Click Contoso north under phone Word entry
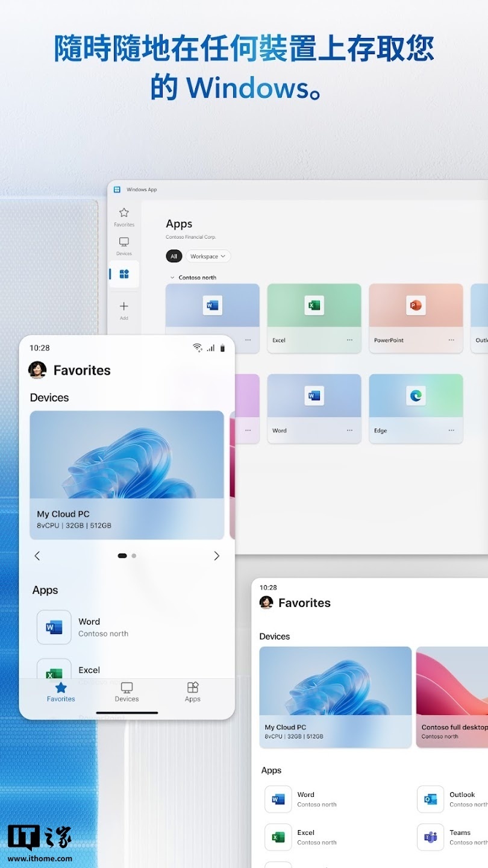This screenshot has width=488, height=868. click(103, 634)
